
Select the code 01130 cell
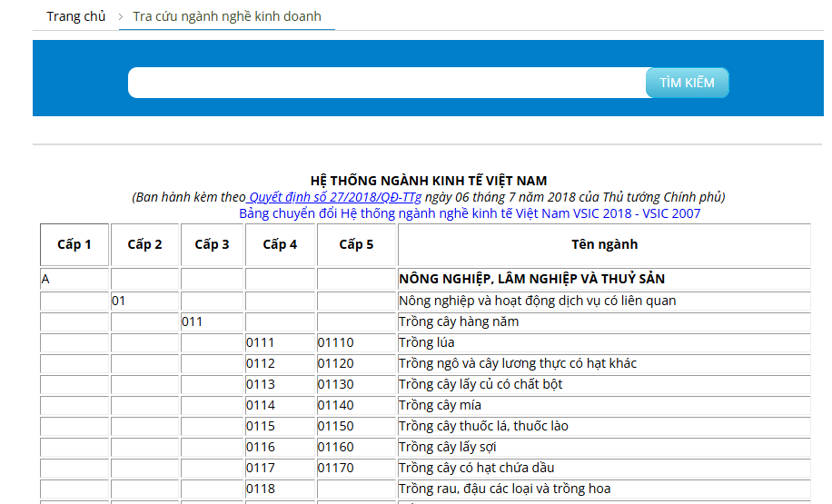point(357,385)
